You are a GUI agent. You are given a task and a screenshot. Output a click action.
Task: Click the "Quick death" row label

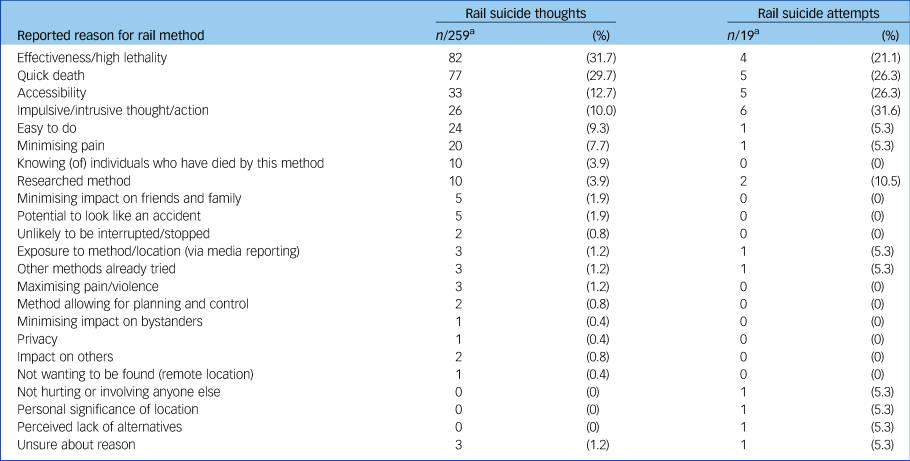[x=52, y=75]
